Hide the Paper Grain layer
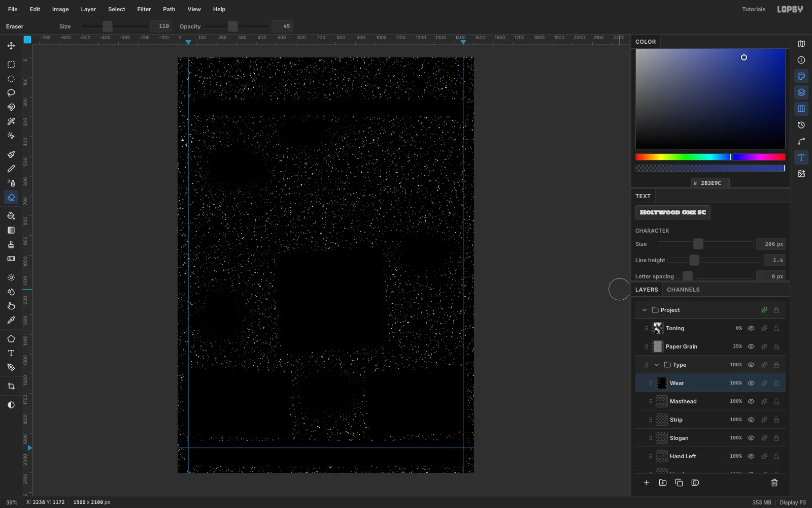Image resolution: width=812 pixels, height=508 pixels. (x=751, y=346)
